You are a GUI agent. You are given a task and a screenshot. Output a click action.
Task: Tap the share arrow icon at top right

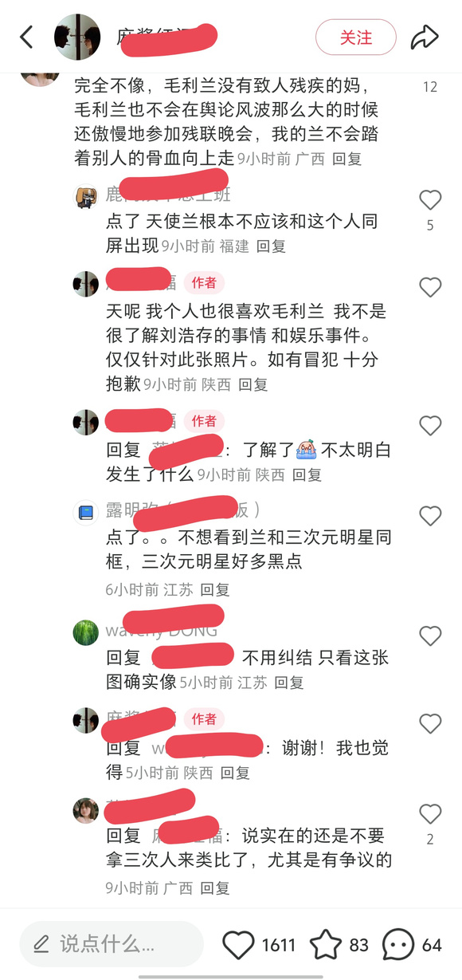click(425, 37)
